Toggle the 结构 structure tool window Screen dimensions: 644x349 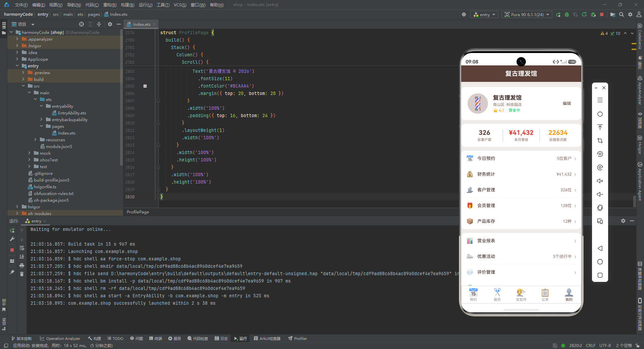pyautogui.click(x=4, y=324)
